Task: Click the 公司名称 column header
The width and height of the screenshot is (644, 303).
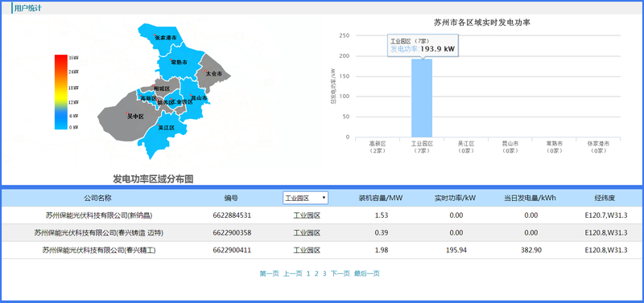Action: (97, 198)
